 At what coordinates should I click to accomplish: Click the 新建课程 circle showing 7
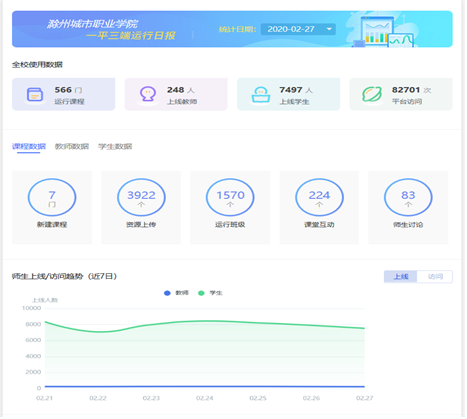[52, 197]
